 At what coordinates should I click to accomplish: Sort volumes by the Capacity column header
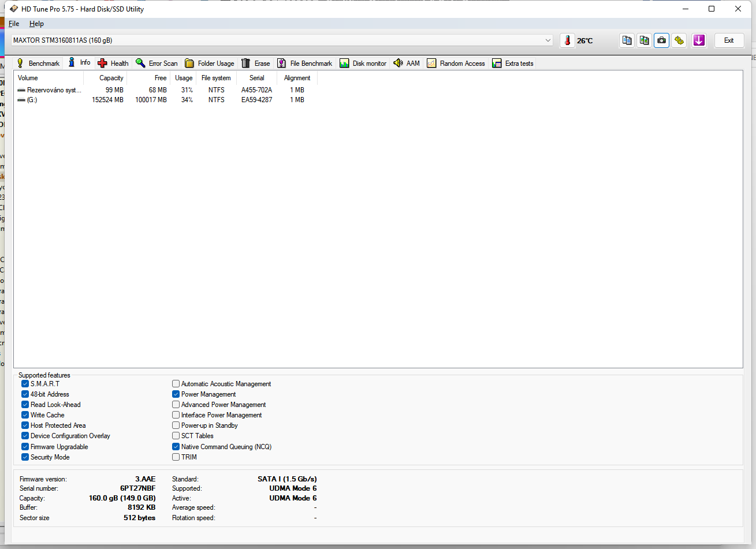click(x=111, y=78)
